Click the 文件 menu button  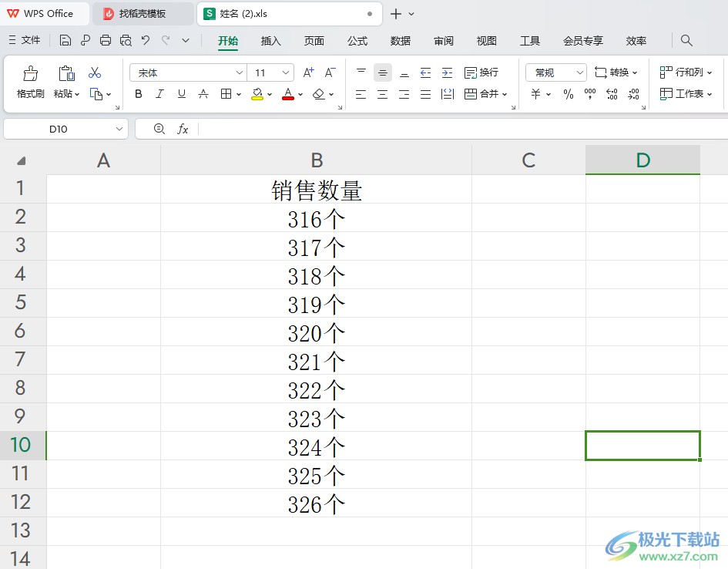pyautogui.click(x=25, y=40)
